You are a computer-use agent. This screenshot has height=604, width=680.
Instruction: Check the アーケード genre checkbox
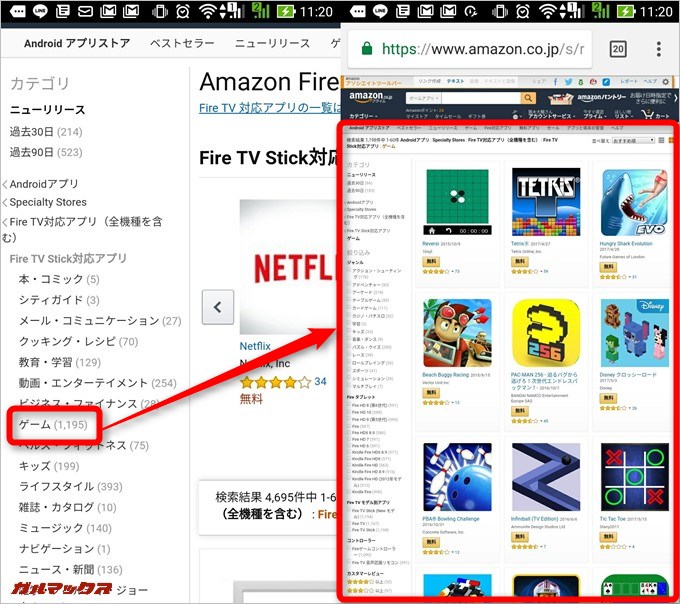(x=349, y=292)
